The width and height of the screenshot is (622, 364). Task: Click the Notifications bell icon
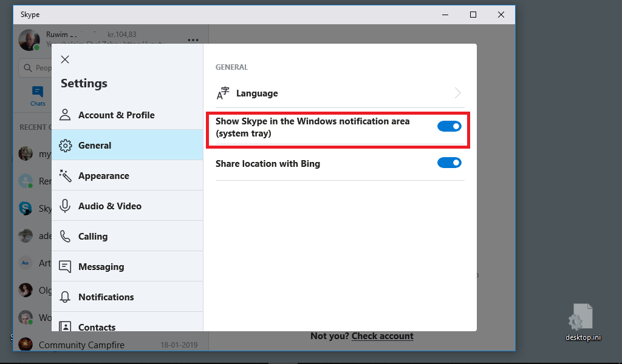(65, 297)
